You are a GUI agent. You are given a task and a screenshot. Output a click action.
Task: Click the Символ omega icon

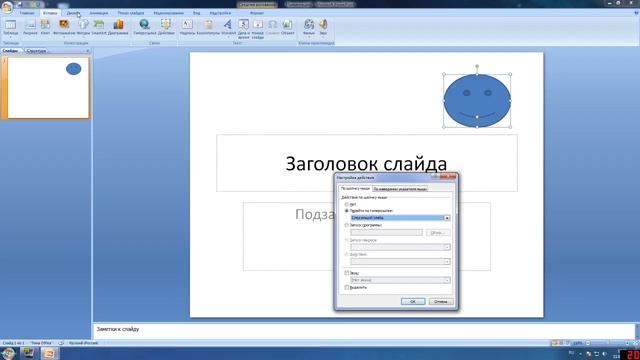tap(272, 27)
